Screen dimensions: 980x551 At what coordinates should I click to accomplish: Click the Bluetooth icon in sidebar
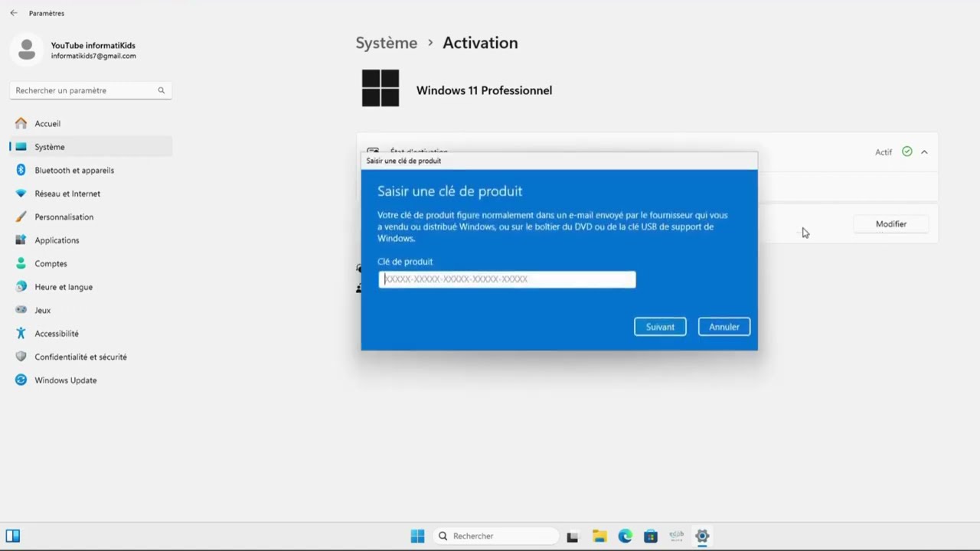(21, 170)
